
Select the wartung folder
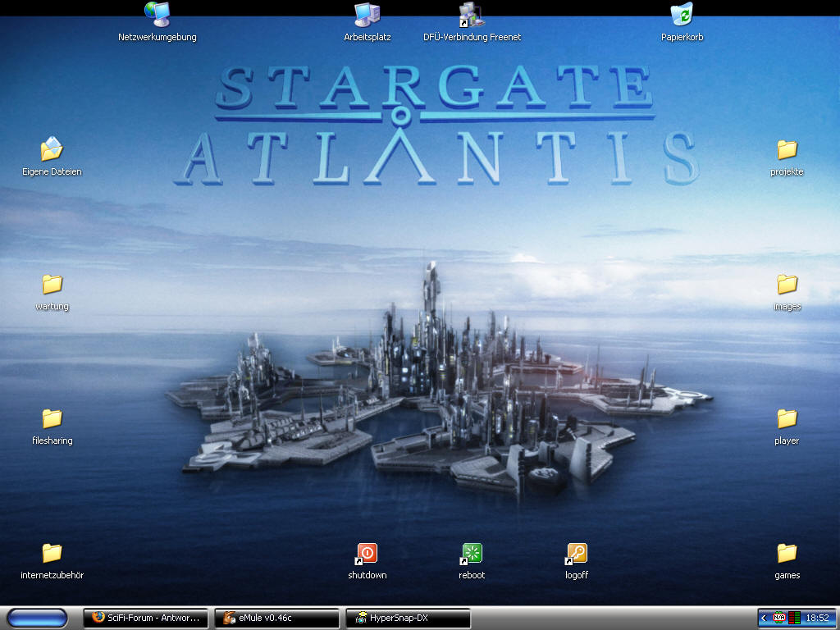(x=52, y=285)
